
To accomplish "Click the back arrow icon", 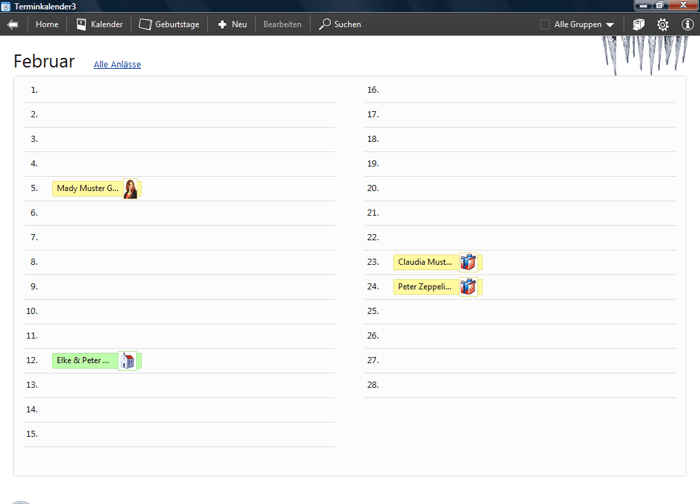I will pyautogui.click(x=13, y=24).
